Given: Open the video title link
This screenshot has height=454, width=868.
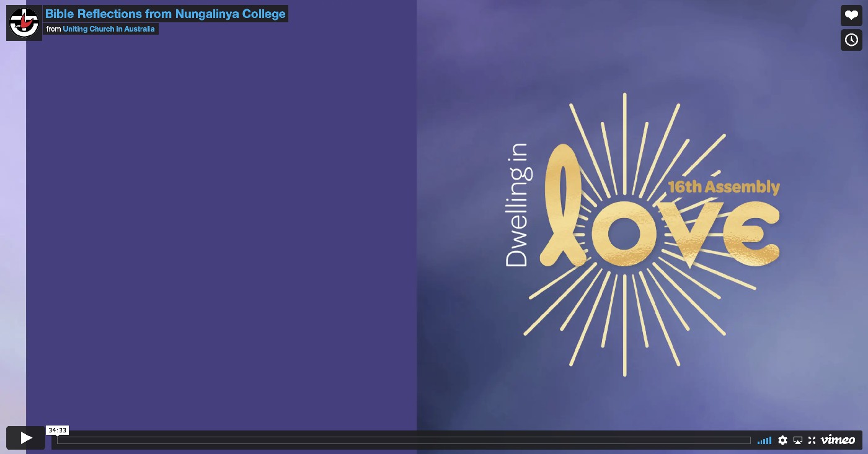Looking at the screenshot, I should pos(166,14).
